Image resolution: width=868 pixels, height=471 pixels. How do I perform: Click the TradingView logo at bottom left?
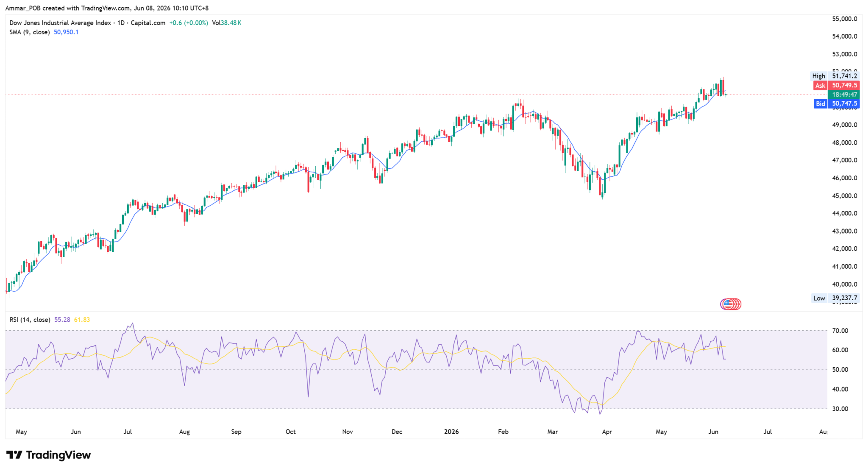48,455
